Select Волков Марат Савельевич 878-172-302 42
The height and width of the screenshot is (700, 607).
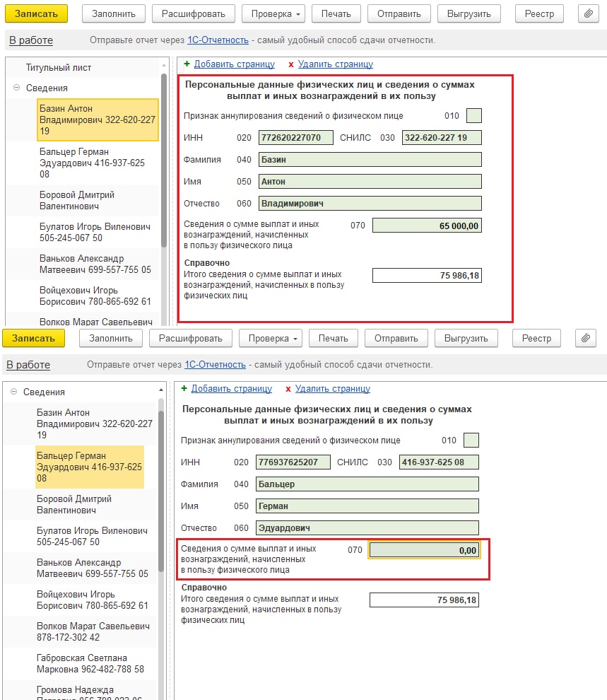(x=93, y=631)
